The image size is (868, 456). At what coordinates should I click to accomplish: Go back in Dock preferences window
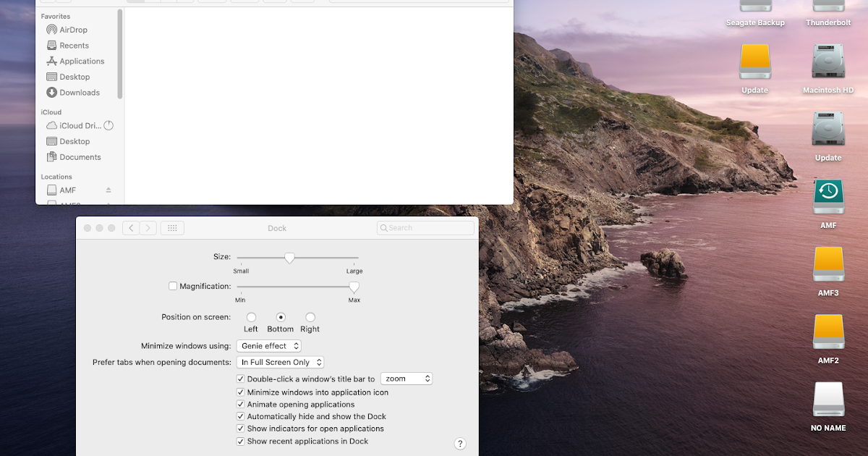[131, 228]
